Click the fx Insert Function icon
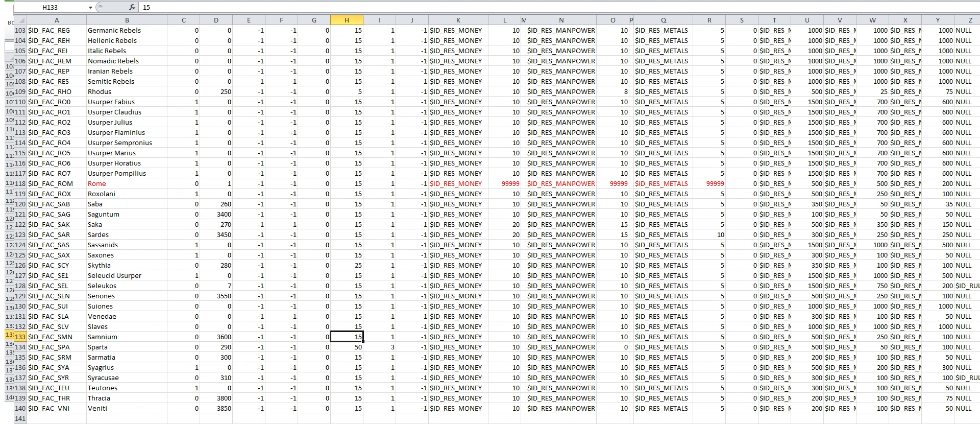Viewport: 980px width, 424px height. pos(132,7)
